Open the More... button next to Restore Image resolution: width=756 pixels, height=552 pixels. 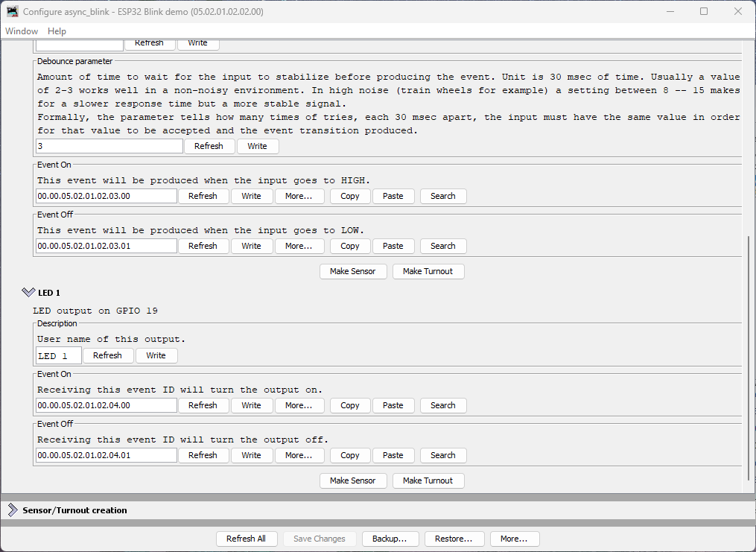[x=515, y=539]
